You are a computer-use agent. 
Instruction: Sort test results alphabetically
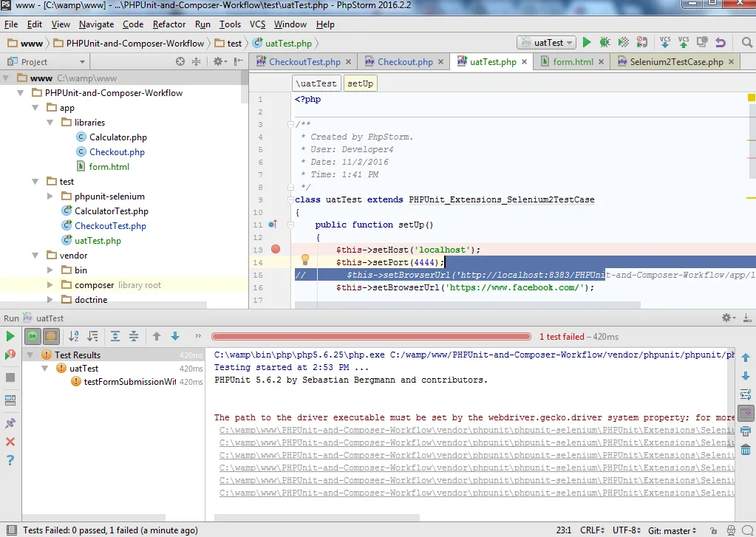74,337
